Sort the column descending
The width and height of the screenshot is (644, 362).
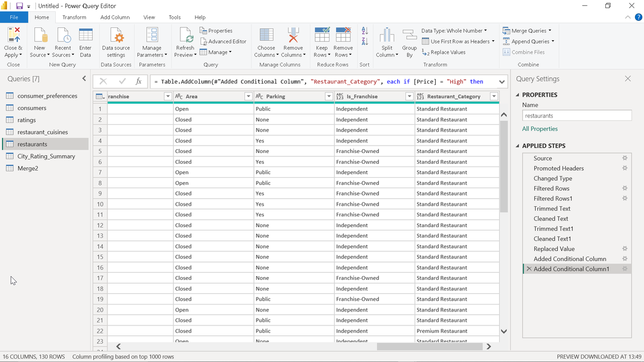(364, 41)
